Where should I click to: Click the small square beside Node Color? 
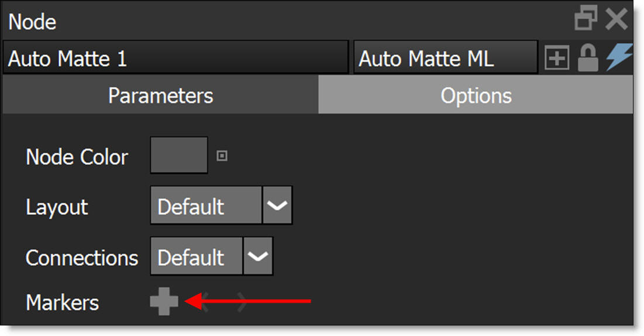222,156
